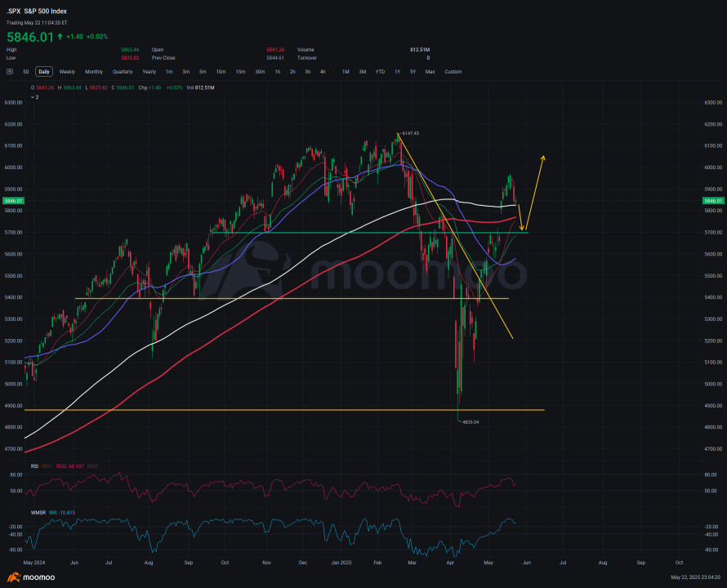Click the Turnover label
727x588 pixels.
pos(307,58)
